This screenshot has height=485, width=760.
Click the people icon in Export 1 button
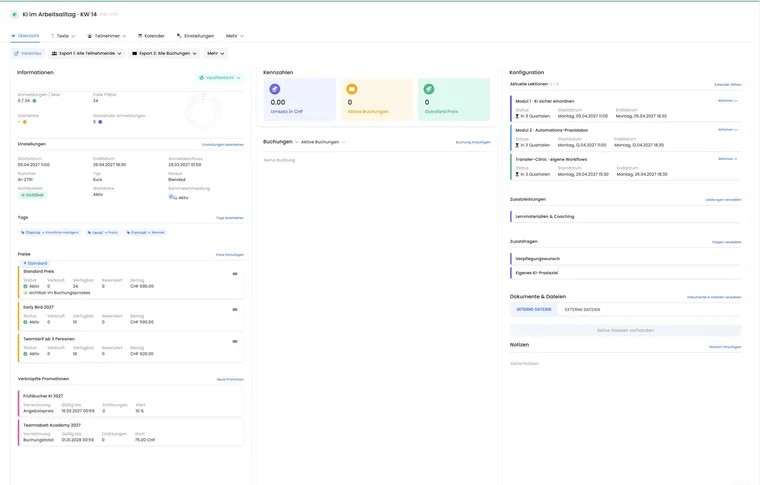coord(54,53)
